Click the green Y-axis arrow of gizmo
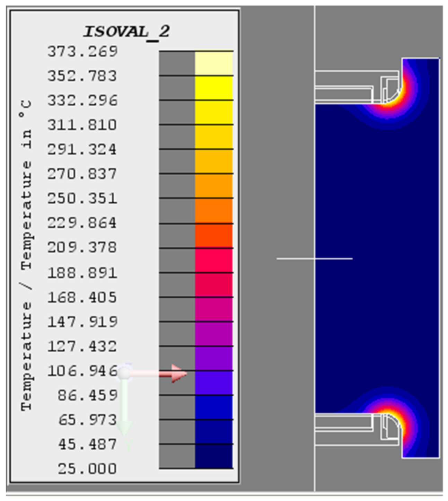The height and width of the screenshot is (501, 448). click(x=124, y=427)
